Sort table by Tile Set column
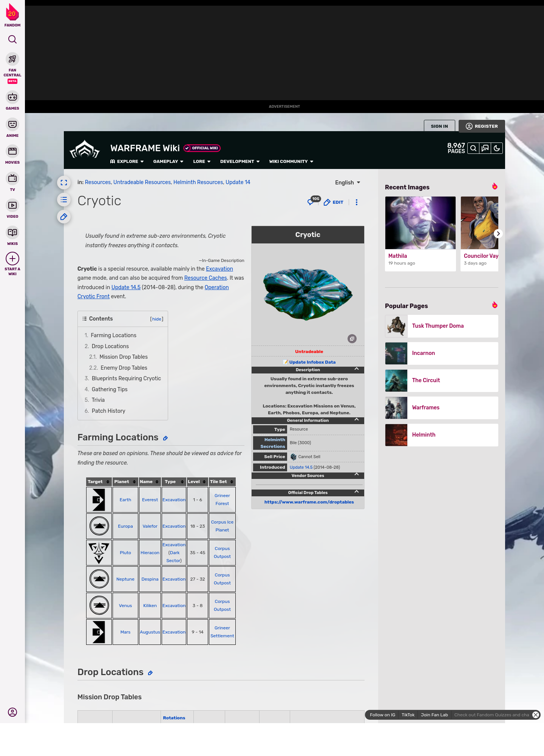 [x=222, y=482]
